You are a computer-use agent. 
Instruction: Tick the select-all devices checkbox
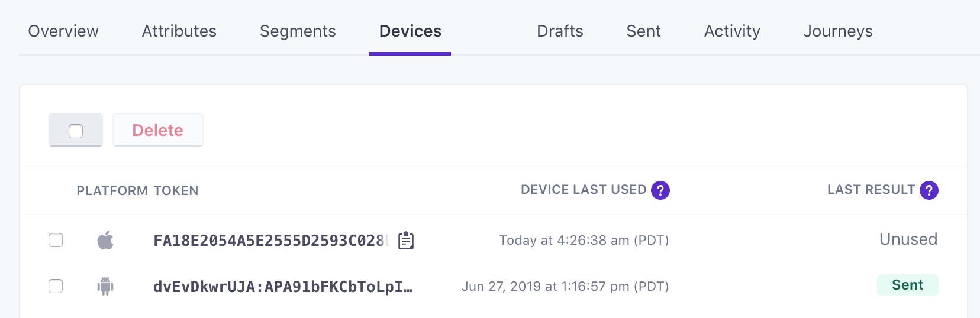point(76,131)
